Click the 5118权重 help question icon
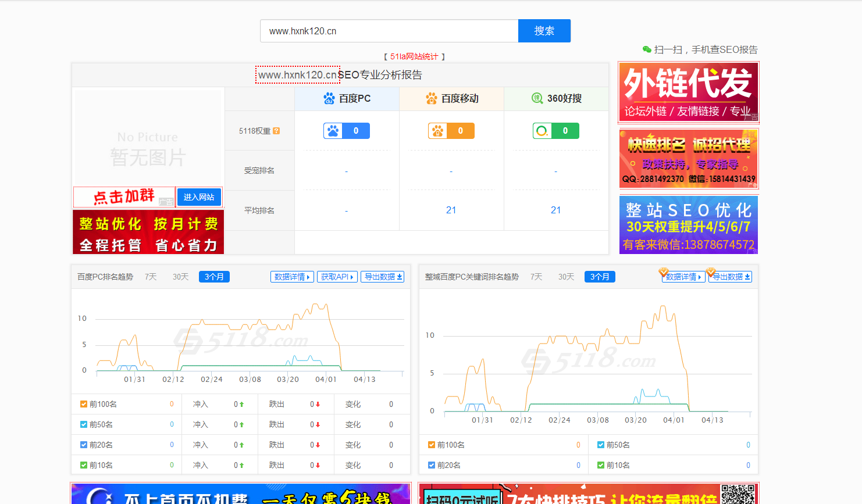This screenshot has width=862, height=504. click(276, 131)
